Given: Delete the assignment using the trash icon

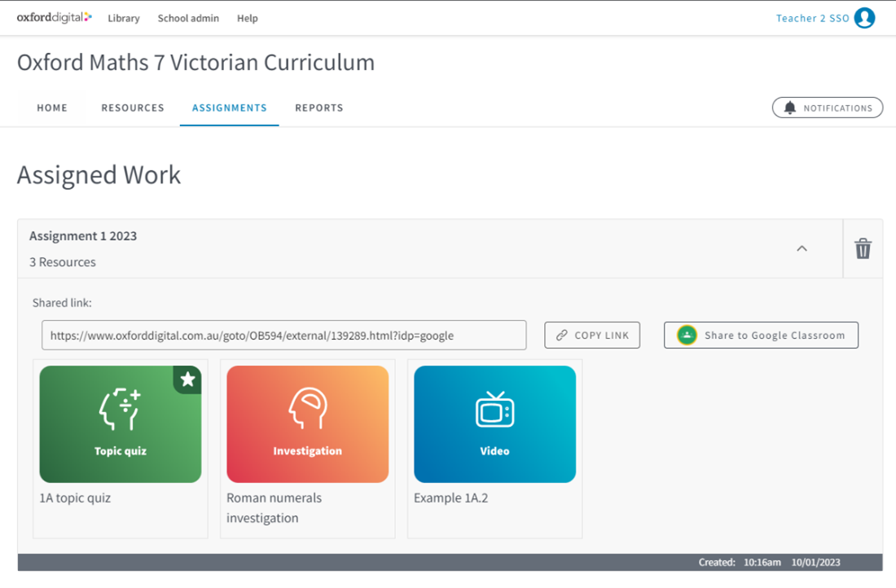Looking at the screenshot, I should click(x=863, y=249).
